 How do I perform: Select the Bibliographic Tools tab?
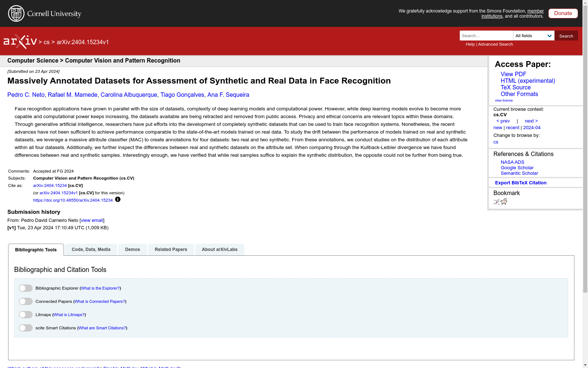pyautogui.click(x=36, y=250)
